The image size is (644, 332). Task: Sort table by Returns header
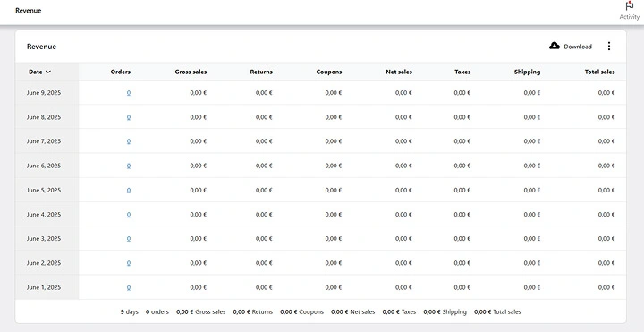point(261,72)
